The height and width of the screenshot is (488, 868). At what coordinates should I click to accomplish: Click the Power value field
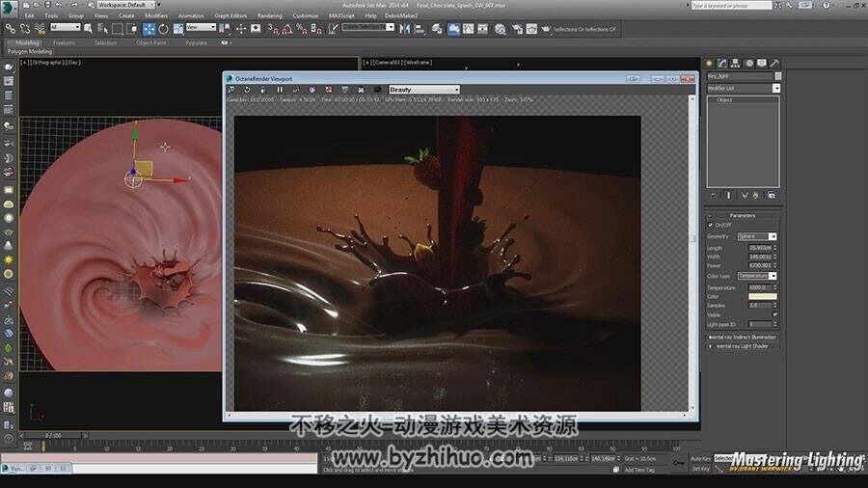click(x=760, y=265)
